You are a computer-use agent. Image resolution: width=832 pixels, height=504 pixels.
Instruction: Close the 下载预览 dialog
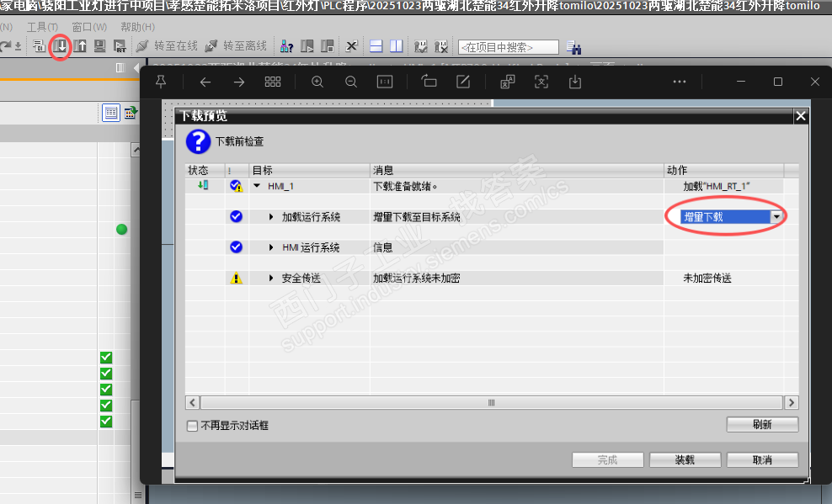(801, 115)
